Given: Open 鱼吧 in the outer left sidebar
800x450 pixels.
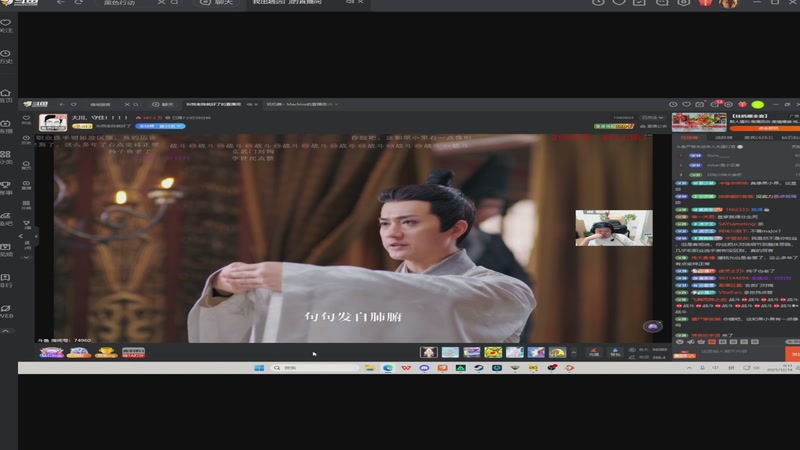Looking at the screenshot, I should (x=6, y=219).
